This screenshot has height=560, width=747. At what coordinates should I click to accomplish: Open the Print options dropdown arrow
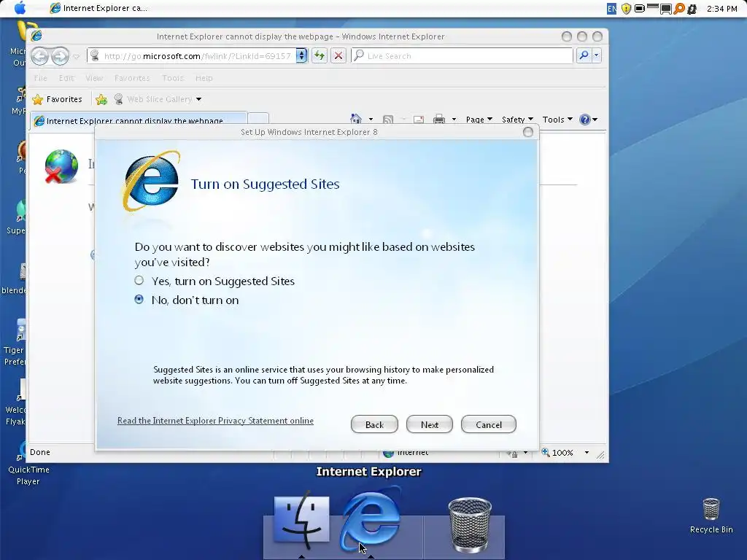point(454,120)
